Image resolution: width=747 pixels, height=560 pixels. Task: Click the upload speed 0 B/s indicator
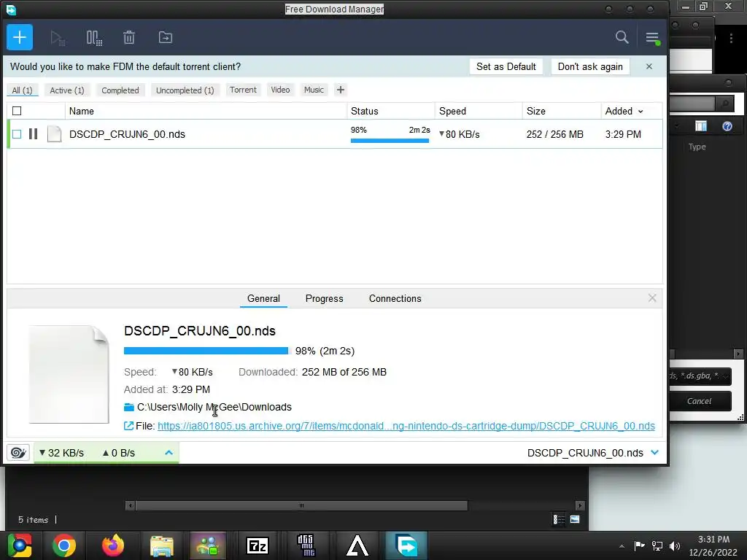tap(119, 453)
